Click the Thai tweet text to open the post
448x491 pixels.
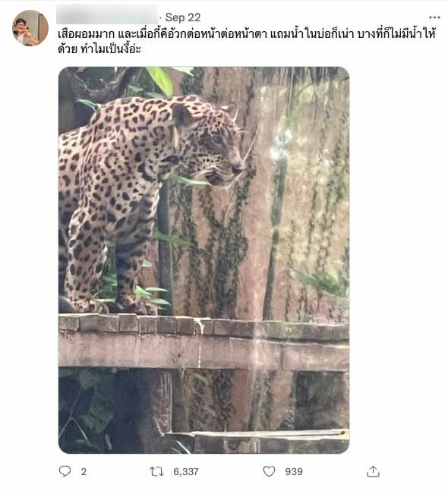(x=247, y=41)
